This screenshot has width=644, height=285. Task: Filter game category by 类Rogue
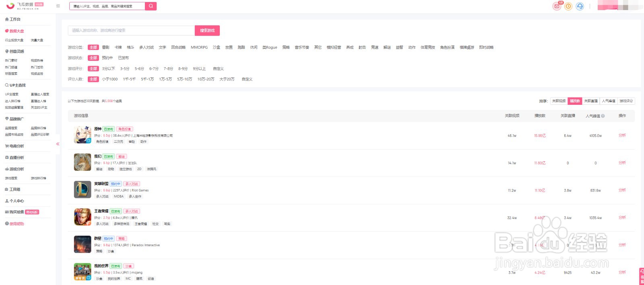pyautogui.click(x=270, y=48)
